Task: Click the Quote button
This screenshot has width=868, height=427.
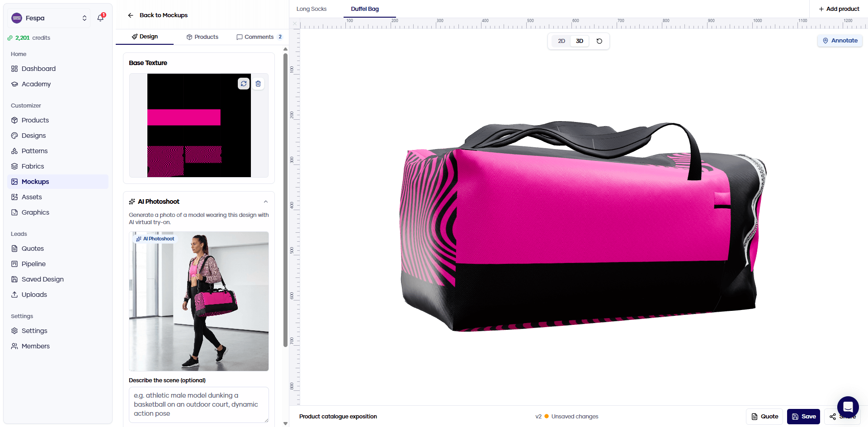Action: click(x=764, y=417)
